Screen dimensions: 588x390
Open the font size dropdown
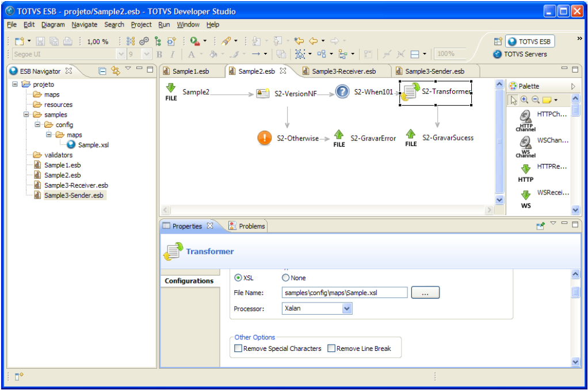(x=147, y=54)
